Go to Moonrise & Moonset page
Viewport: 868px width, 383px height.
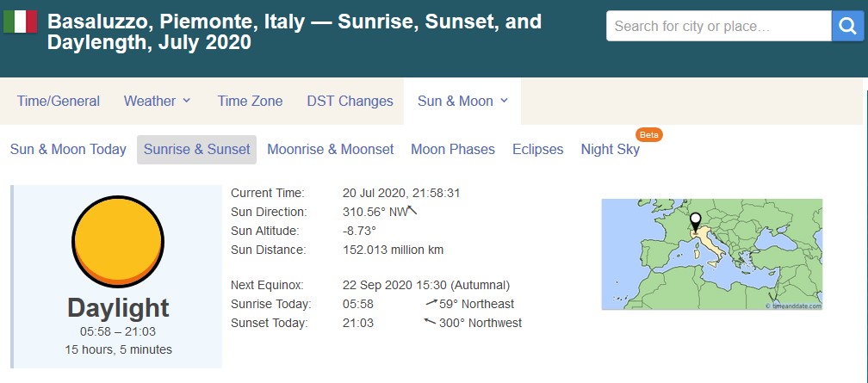[x=330, y=149]
